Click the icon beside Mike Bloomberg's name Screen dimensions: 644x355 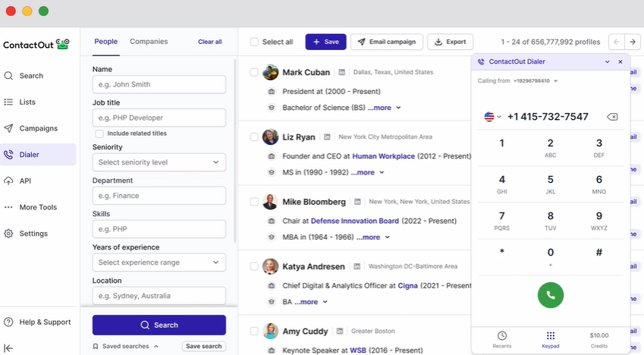[x=357, y=202]
